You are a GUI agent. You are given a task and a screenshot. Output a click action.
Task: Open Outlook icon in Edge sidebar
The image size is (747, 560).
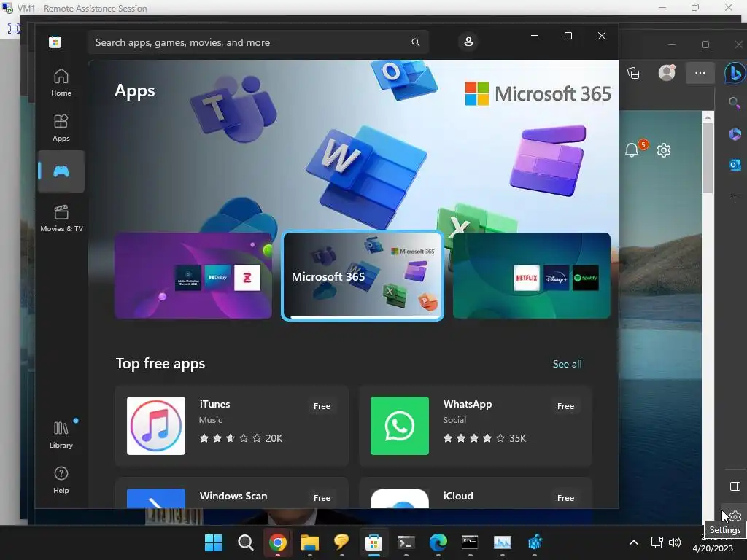(x=735, y=165)
